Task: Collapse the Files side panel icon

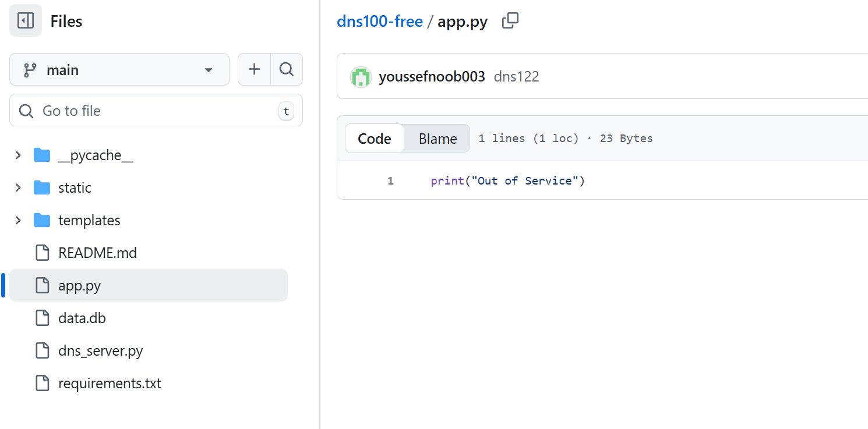Action: click(26, 21)
